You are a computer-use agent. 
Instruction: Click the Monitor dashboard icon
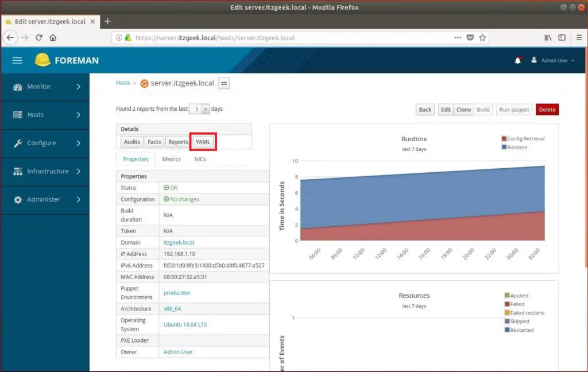point(18,87)
